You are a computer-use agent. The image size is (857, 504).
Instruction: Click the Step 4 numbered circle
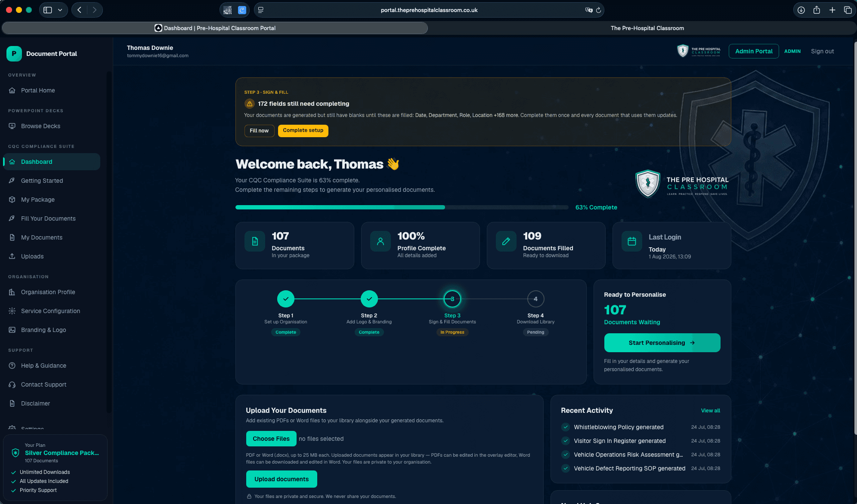click(535, 299)
